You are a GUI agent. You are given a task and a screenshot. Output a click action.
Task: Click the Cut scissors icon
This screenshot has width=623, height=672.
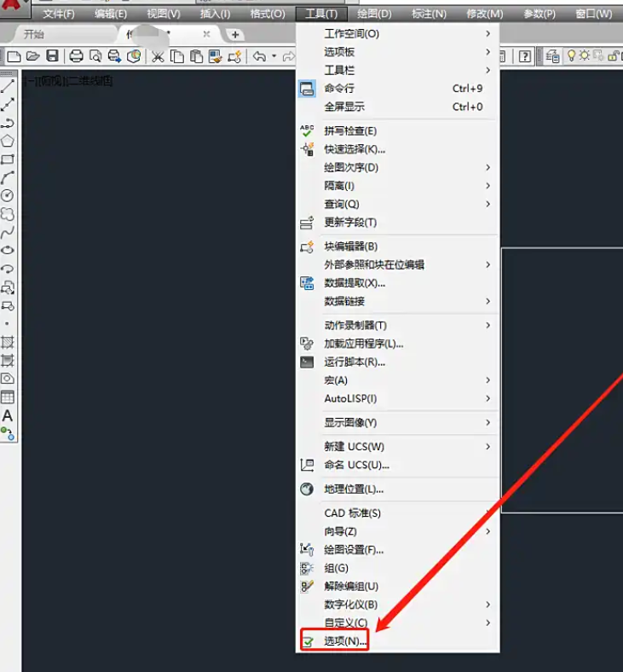coord(158,56)
